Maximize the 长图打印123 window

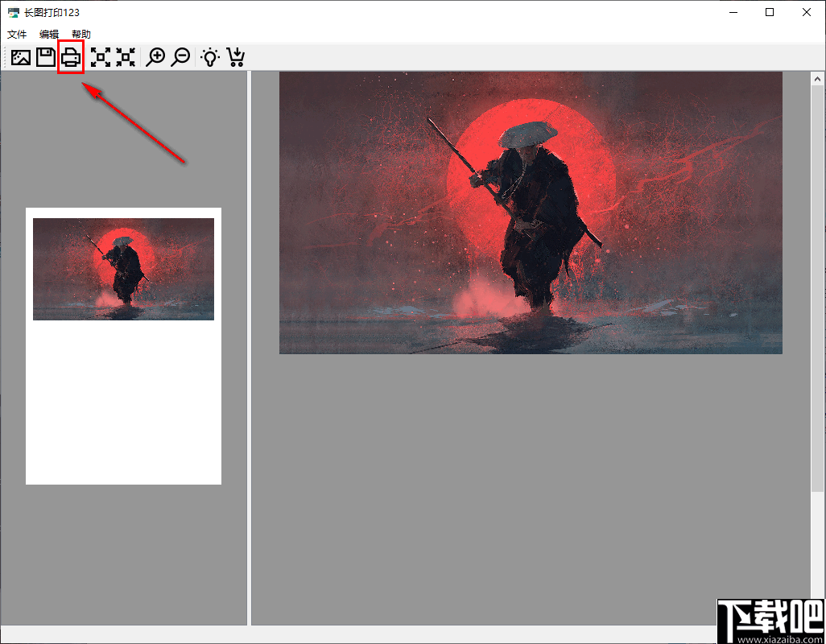(770, 12)
